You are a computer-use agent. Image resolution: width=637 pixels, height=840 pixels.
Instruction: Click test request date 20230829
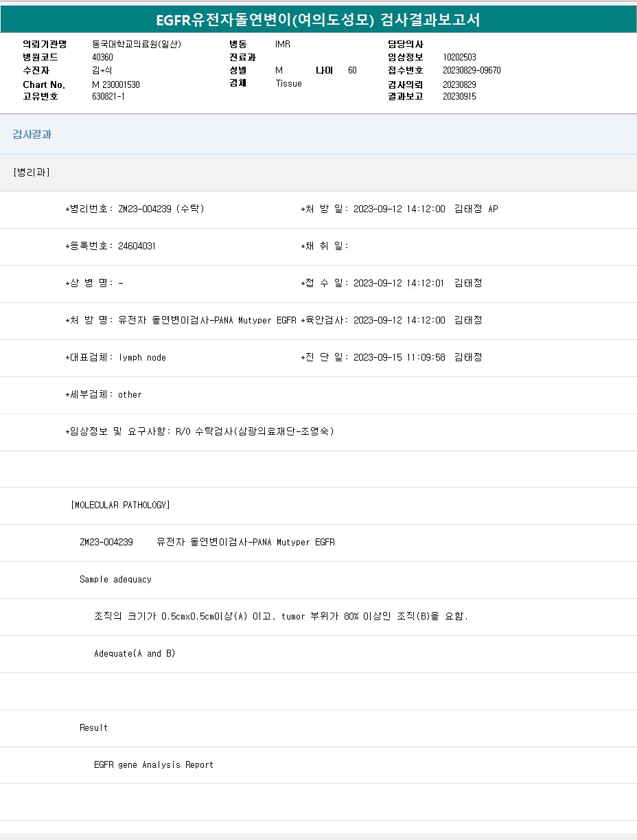pos(459,84)
